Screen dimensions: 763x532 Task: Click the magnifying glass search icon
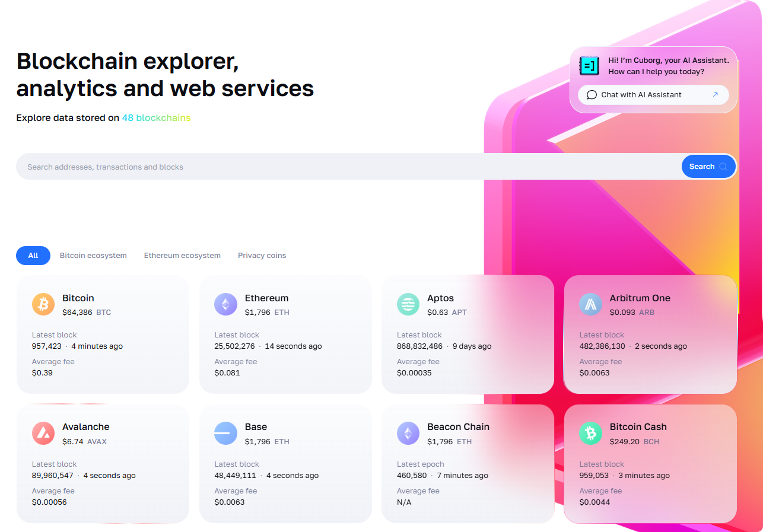(x=723, y=167)
